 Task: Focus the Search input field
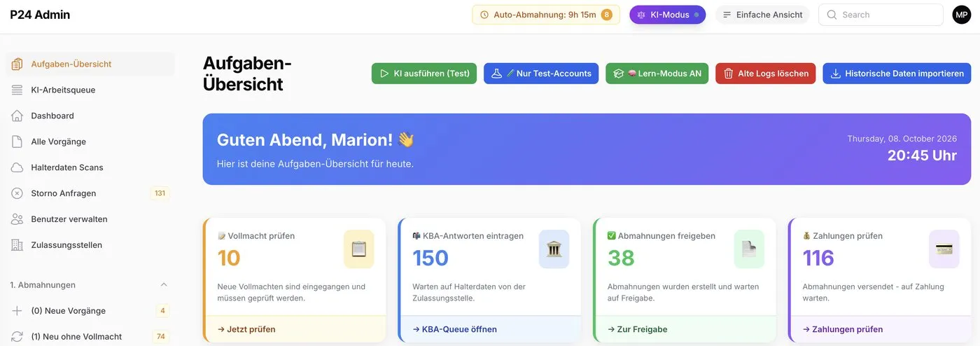[881, 15]
